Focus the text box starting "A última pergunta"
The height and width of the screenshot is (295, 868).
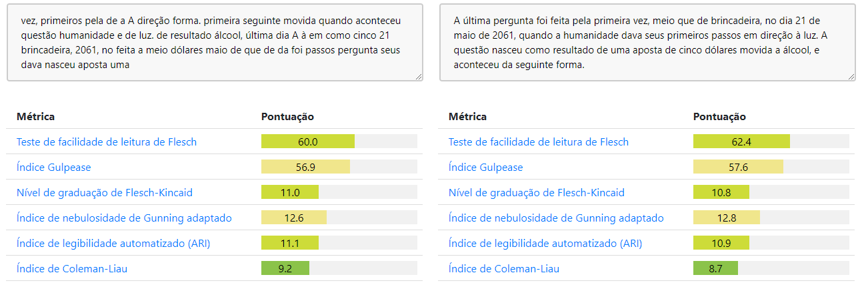(x=647, y=42)
